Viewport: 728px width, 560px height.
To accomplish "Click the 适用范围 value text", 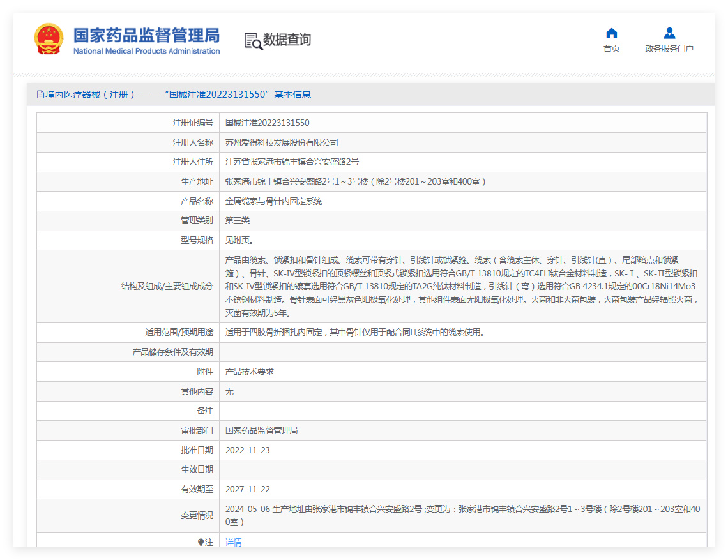I will pyautogui.click(x=356, y=333).
